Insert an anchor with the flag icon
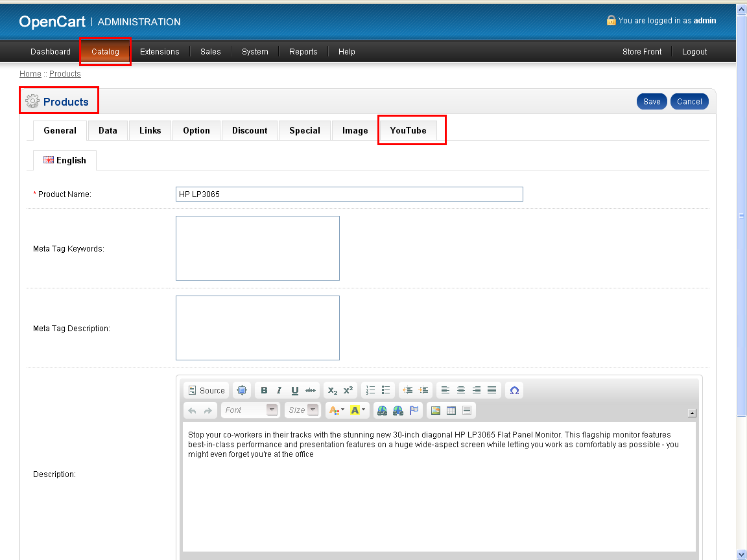 [414, 410]
